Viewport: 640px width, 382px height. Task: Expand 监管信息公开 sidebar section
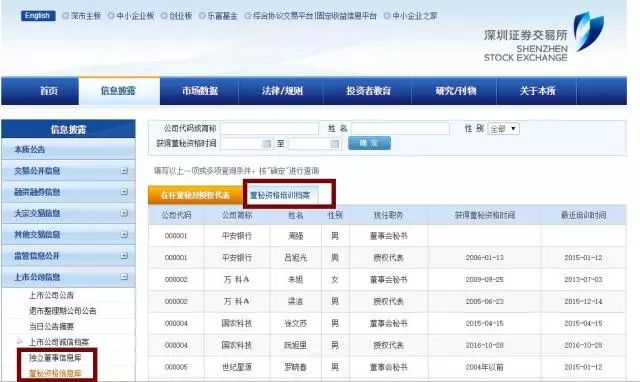(124, 256)
